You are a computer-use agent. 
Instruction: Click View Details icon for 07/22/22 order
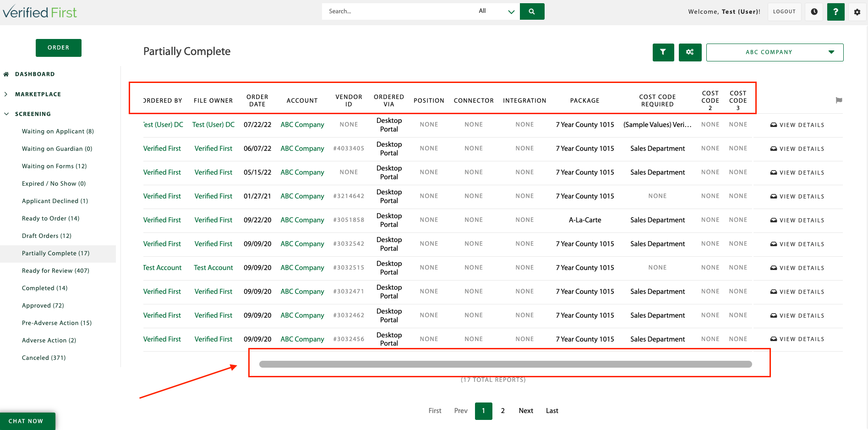tap(773, 125)
